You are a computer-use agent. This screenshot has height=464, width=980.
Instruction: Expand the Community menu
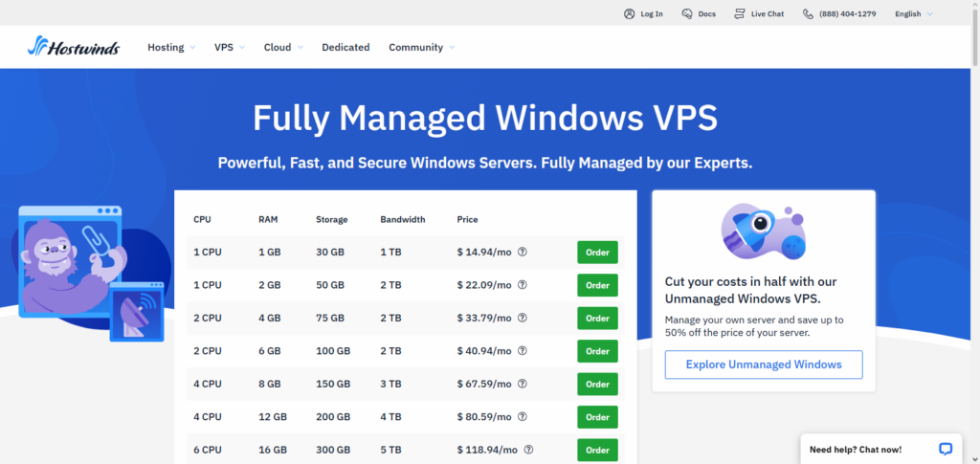point(421,47)
